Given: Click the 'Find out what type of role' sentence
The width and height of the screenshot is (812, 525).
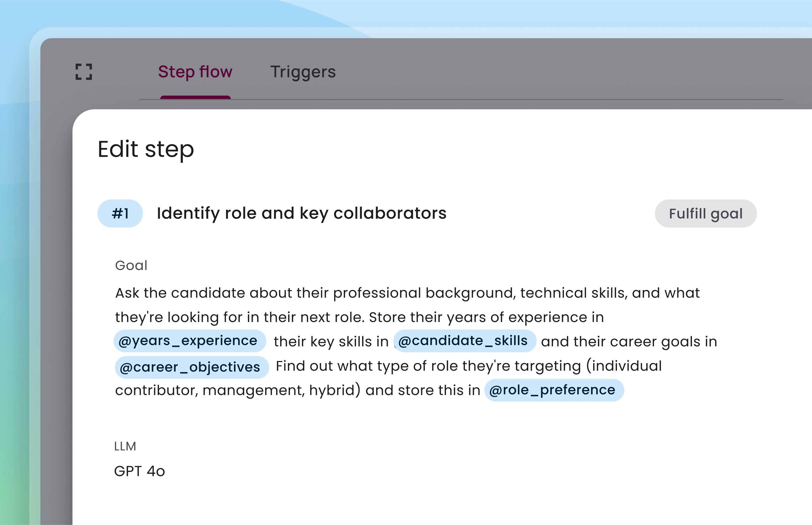Looking at the screenshot, I should click(469, 366).
